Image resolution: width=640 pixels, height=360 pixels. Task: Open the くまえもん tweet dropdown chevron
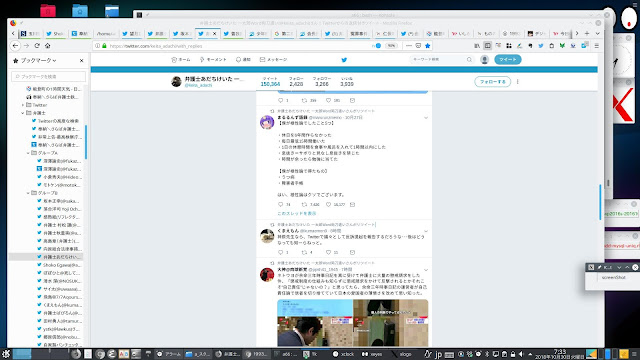tap(426, 231)
